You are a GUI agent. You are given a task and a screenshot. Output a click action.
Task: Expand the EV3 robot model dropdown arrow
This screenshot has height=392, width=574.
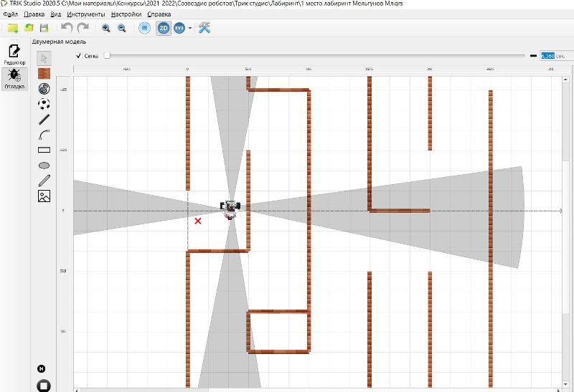[190, 28]
